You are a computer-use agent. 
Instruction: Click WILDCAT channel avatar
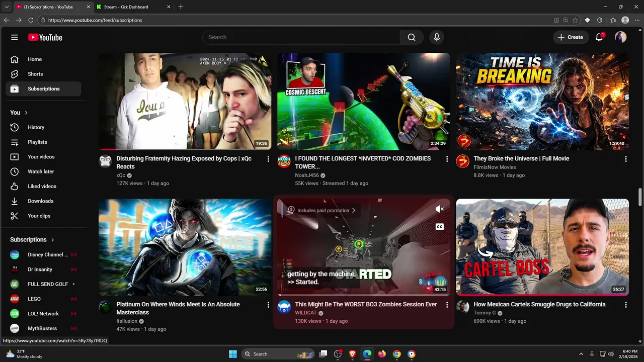coord(284,307)
